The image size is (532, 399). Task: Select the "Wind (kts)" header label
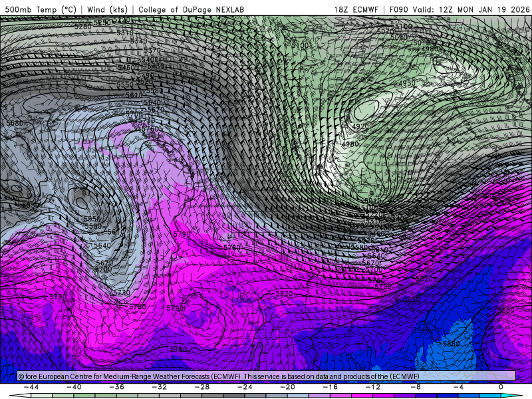[x=107, y=9]
